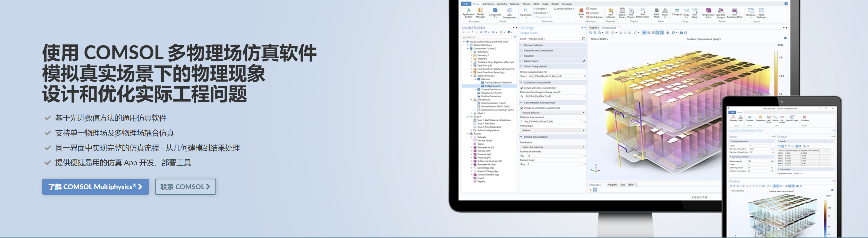Switch to the Geometry ribbon tab

[502, 4]
